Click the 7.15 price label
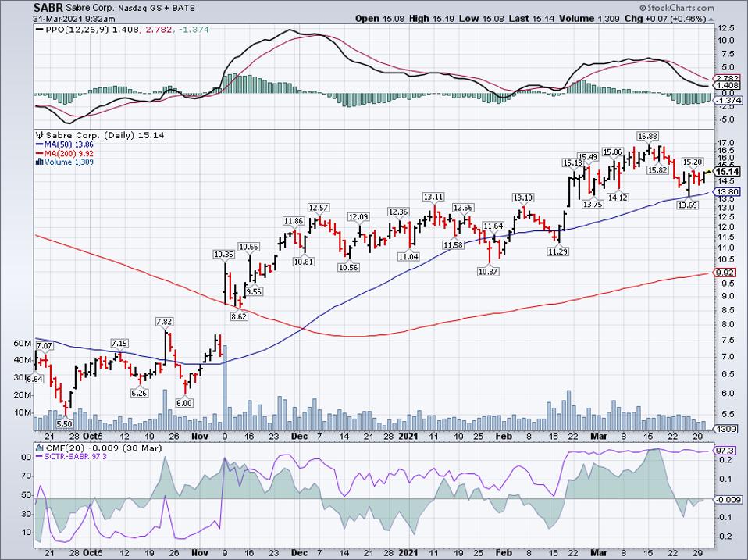 tap(119, 344)
